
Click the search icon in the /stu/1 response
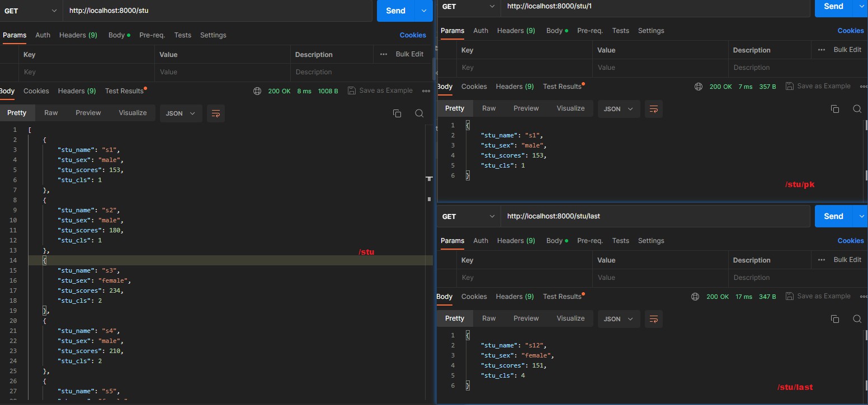[857, 109]
